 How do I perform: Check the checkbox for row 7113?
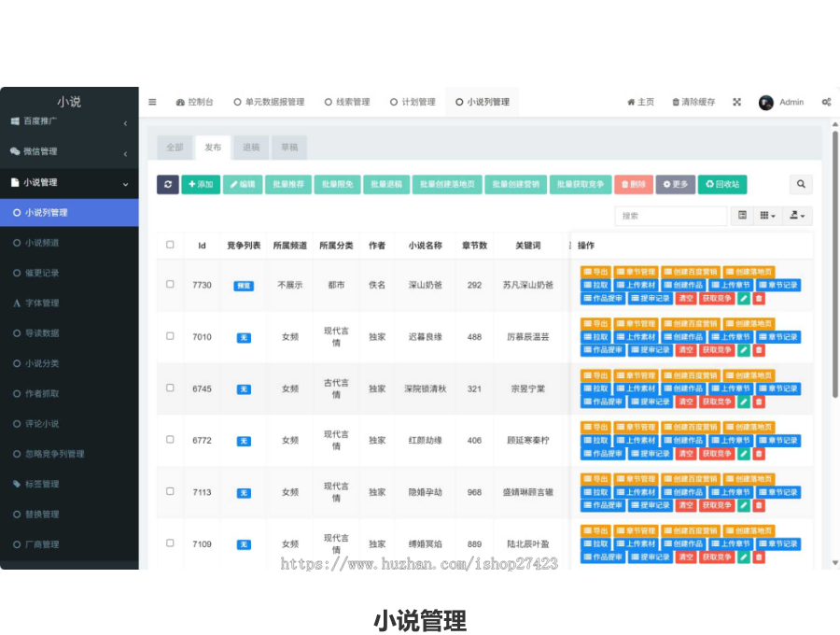coord(170,491)
